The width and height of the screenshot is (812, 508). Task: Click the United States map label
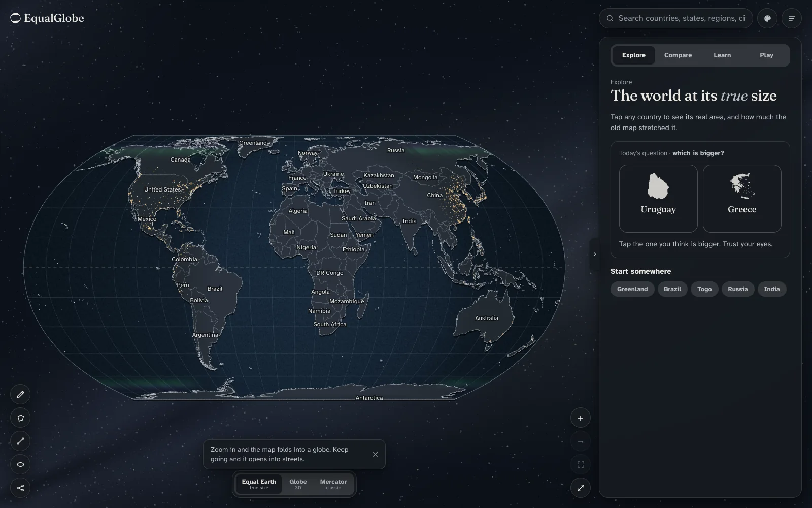click(162, 189)
